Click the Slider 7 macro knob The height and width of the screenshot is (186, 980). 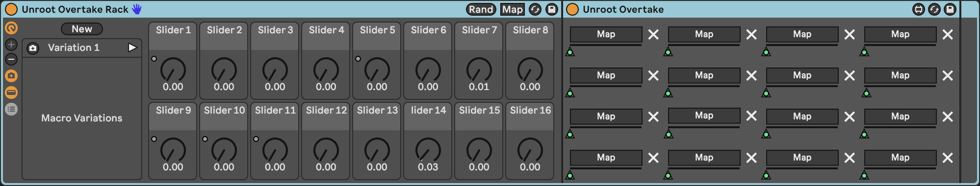click(479, 70)
